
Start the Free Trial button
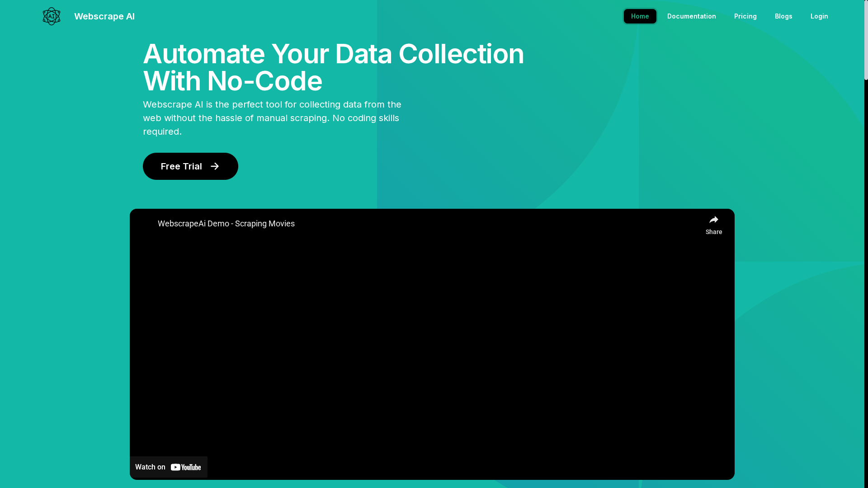(x=190, y=166)
